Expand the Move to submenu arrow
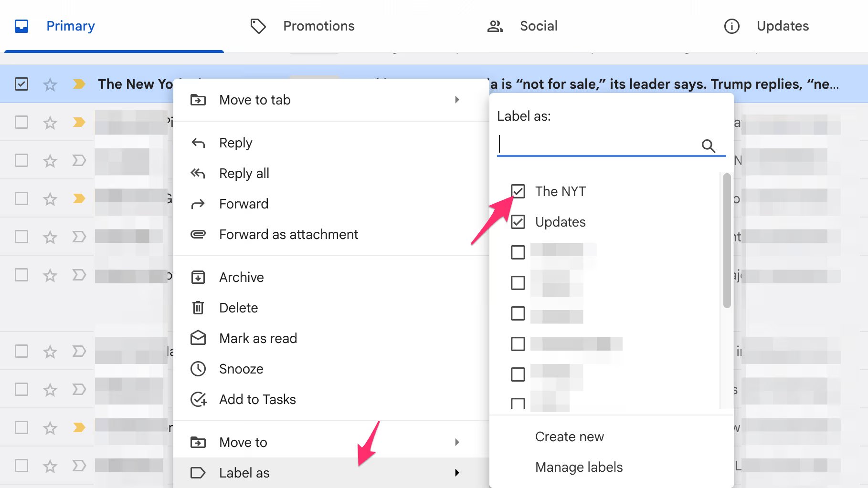This screenshot has height=488, width=868. [457, 442]
